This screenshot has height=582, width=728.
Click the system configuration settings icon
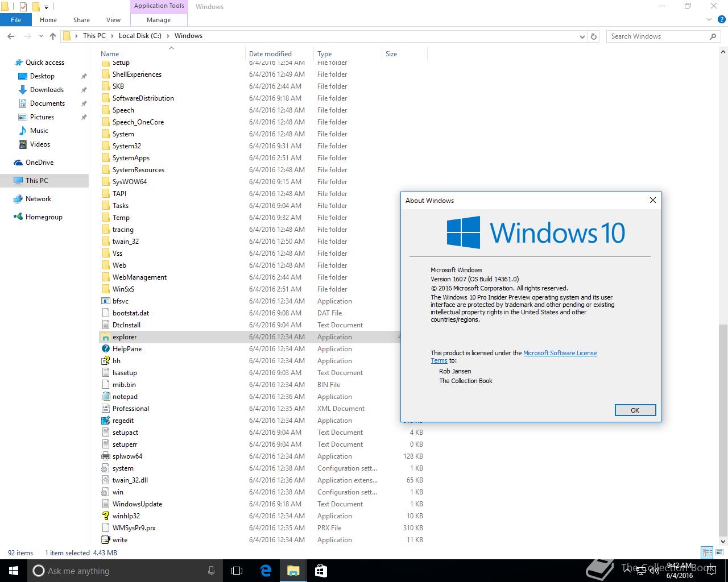pyautogui.click(x=105, y=468)
